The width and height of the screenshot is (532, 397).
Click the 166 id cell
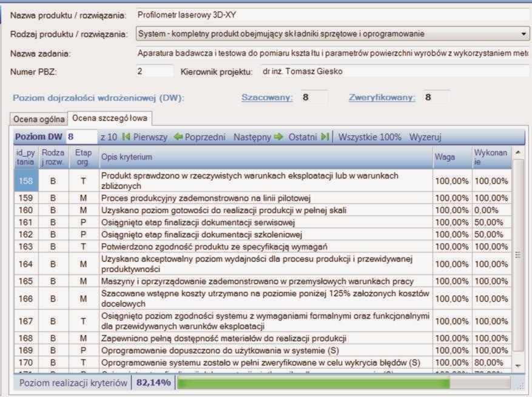26,299
